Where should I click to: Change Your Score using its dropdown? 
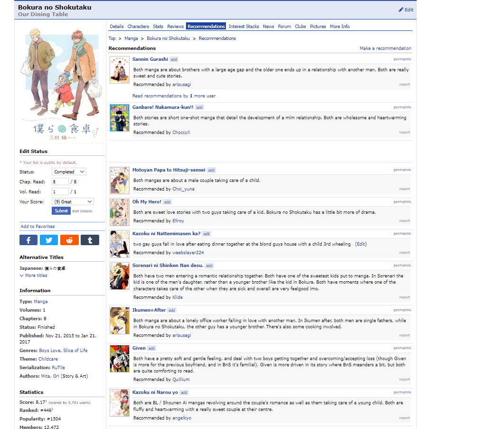tap(73, 201)
